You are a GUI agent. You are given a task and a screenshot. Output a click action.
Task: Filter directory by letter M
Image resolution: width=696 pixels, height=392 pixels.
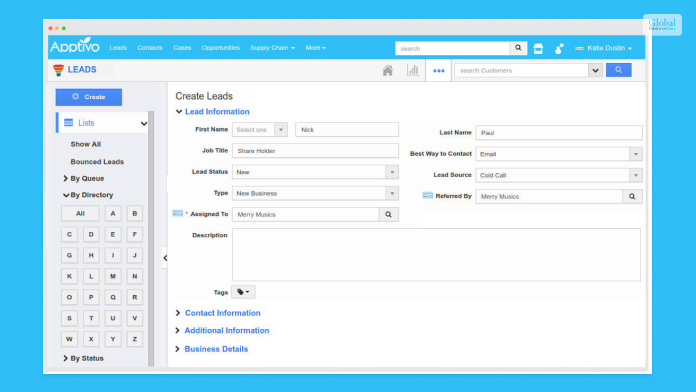tap(113, 276)
